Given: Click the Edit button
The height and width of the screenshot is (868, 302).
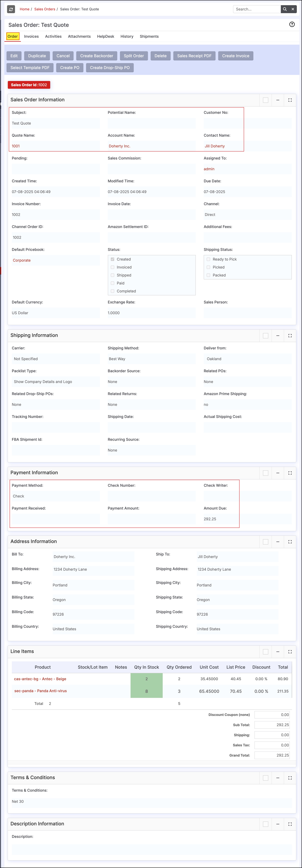Looking at the screenshot, I should tap(14, 56).
